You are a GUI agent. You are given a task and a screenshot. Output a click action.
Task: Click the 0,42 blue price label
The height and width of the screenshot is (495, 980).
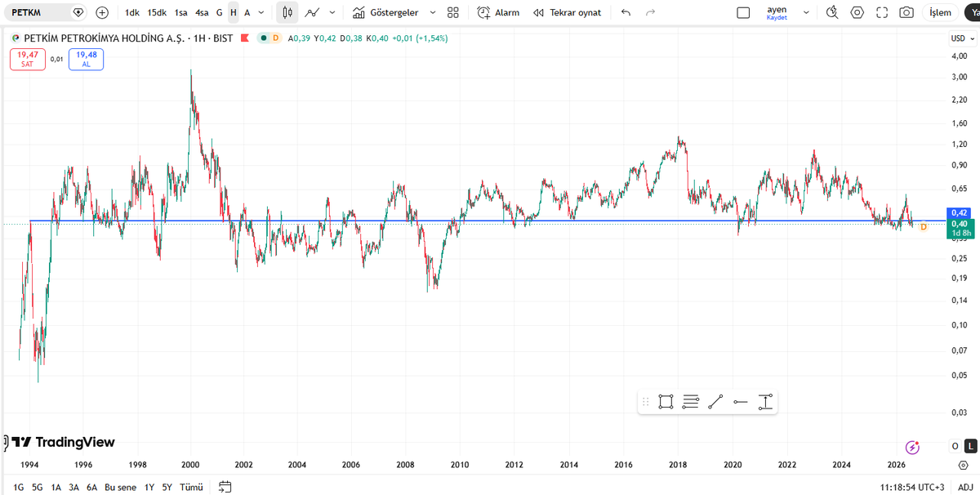click(957, 212)
